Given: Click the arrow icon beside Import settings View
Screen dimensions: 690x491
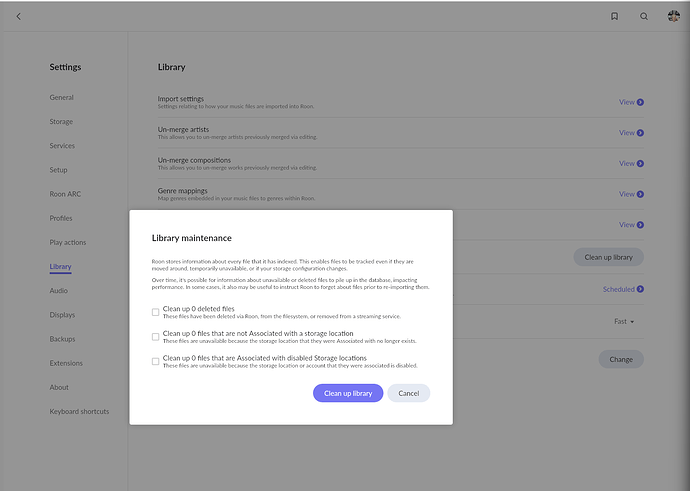Looking at the screenshot, I should tap(640, 102).
